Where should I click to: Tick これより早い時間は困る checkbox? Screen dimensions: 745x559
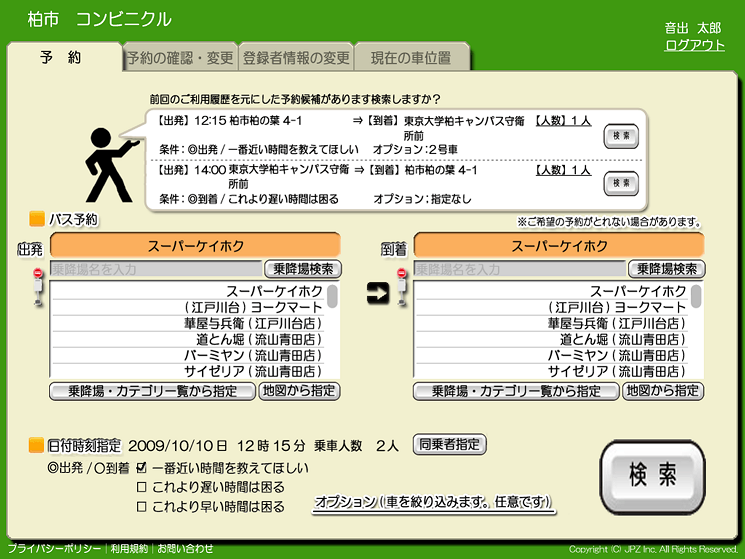coord(141,507)
